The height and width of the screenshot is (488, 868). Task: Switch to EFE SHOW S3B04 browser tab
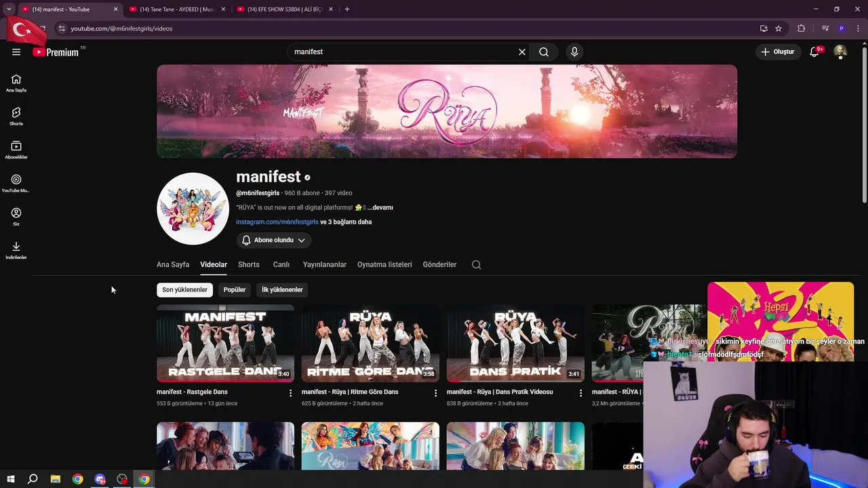coord(285,9)
